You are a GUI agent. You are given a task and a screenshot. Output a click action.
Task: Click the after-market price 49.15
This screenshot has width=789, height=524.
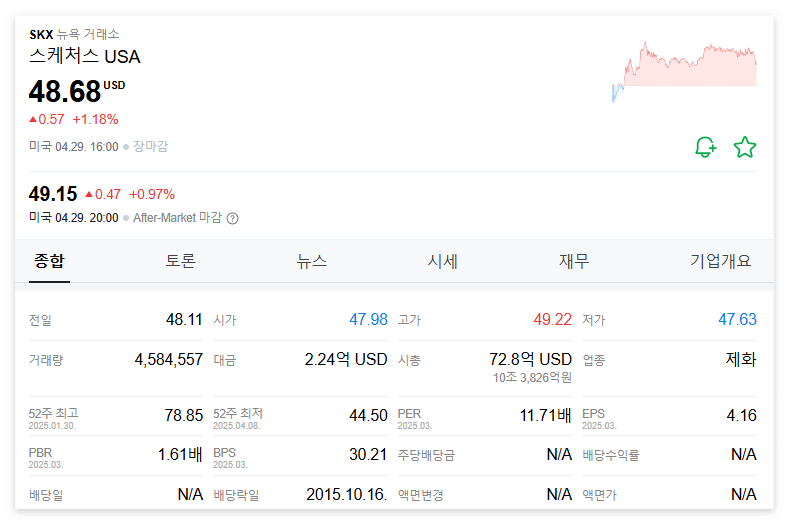click(x=53, y=194)
